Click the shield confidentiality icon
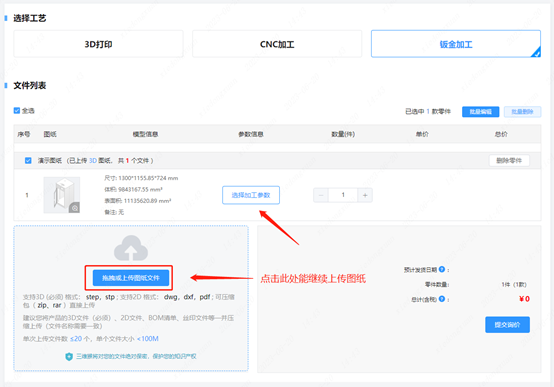Viewport: 554px width, 387px height. (x=69, y=357)
